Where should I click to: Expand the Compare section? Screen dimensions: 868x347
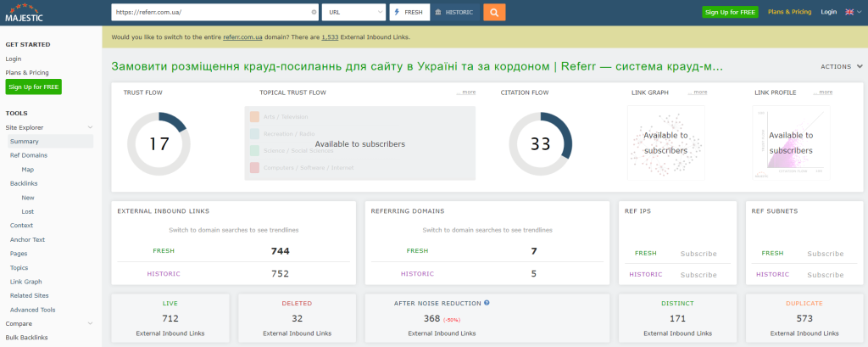point(90,323)
